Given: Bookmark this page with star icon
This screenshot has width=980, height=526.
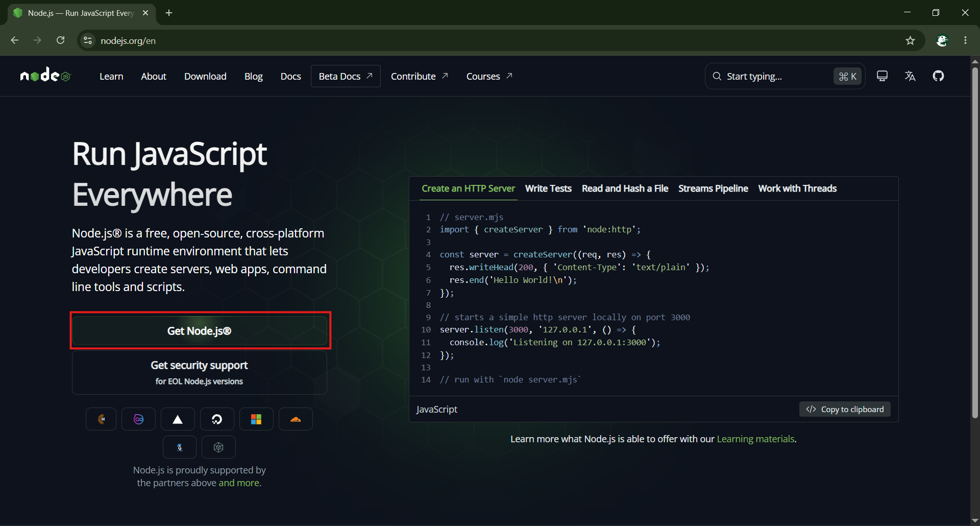Looking at the screenshot, I should pyautogui.click(x=910, y=40).
